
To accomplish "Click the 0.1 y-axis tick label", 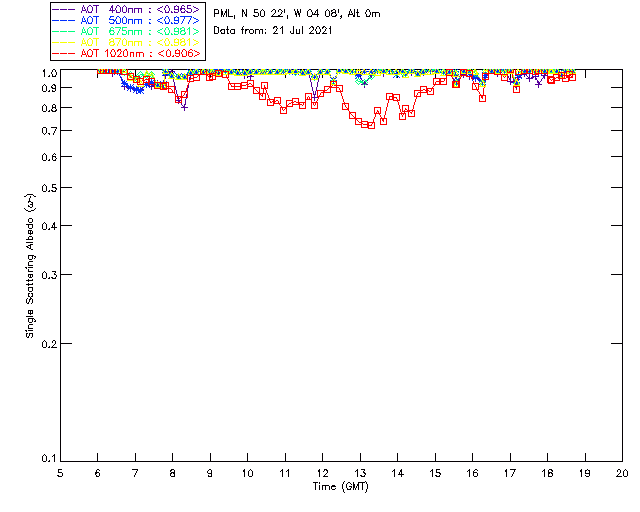I will coord(49,459).
